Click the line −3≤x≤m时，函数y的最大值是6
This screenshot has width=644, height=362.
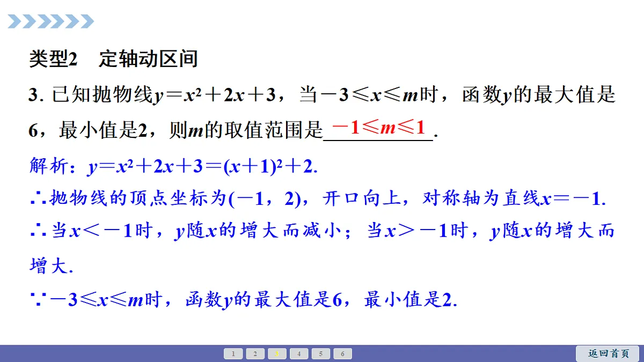tap(243, 300)
